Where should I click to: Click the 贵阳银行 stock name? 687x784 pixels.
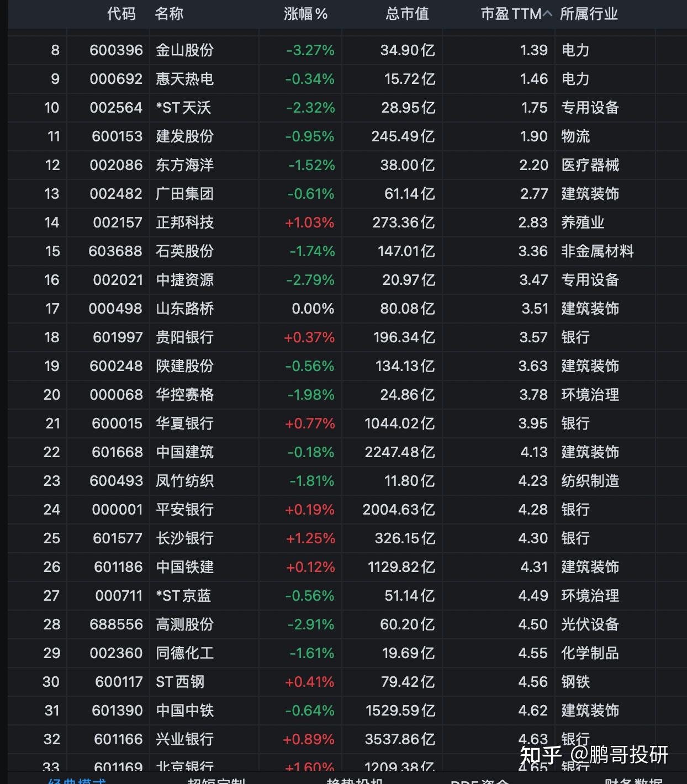(183, 337)
